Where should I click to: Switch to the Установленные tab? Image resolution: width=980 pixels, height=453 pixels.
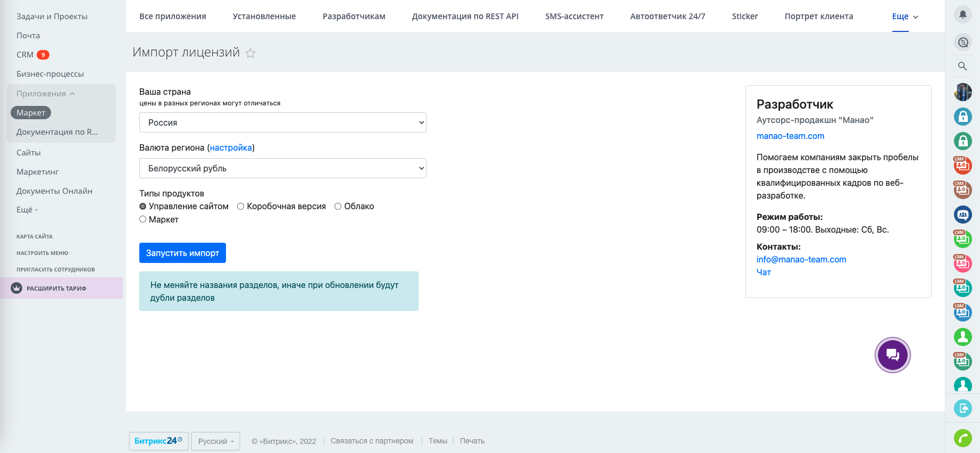tap(264, 17)
